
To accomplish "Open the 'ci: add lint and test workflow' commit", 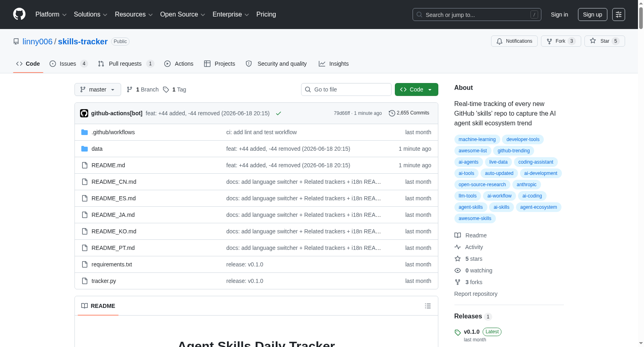I will (261, 132).
